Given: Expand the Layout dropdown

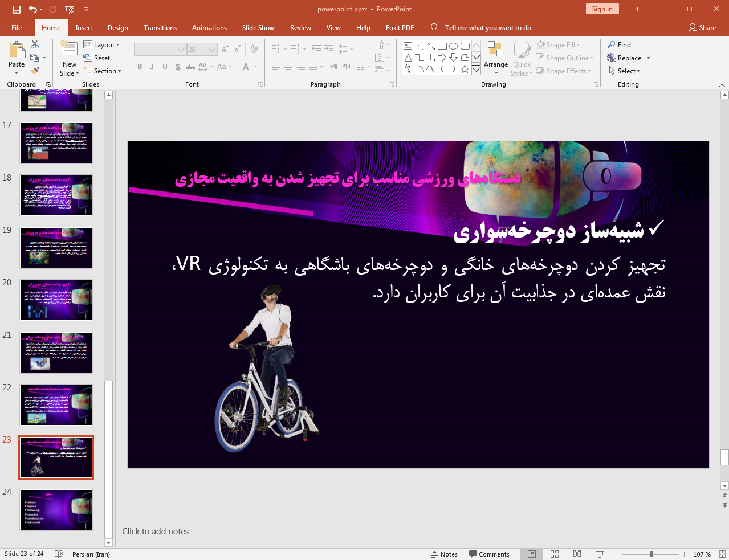Looking at the screenshot, I should [x=101, y=45].
